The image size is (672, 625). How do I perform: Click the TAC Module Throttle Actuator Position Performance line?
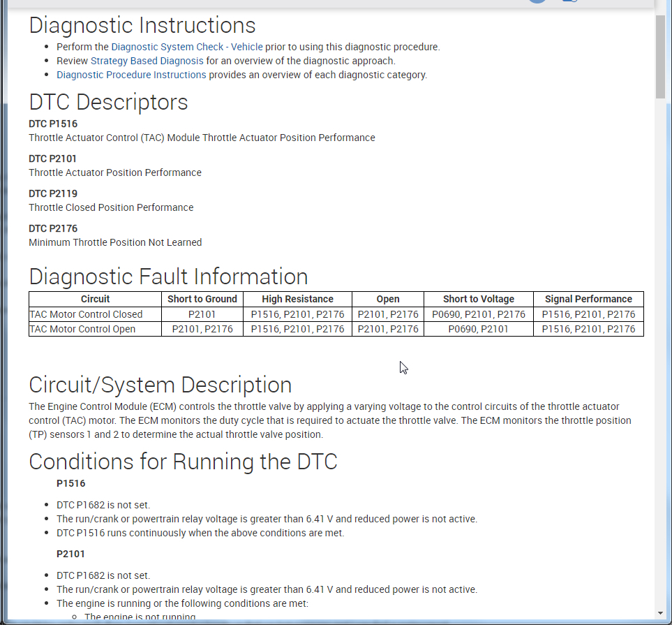tap(202, 138)
